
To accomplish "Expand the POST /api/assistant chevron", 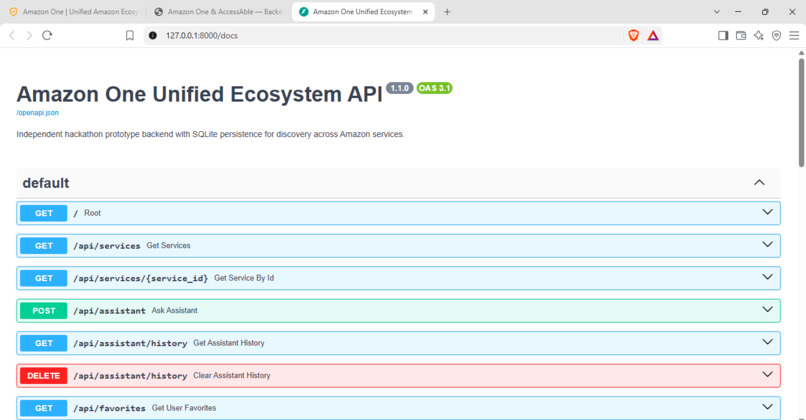I will click(x=767, y=309).
